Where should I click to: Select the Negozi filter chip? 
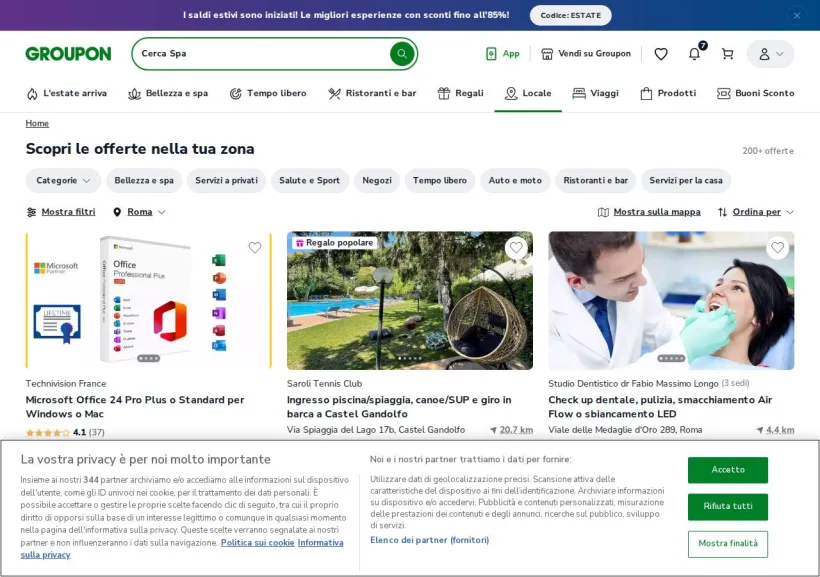(x=377, y=180)
